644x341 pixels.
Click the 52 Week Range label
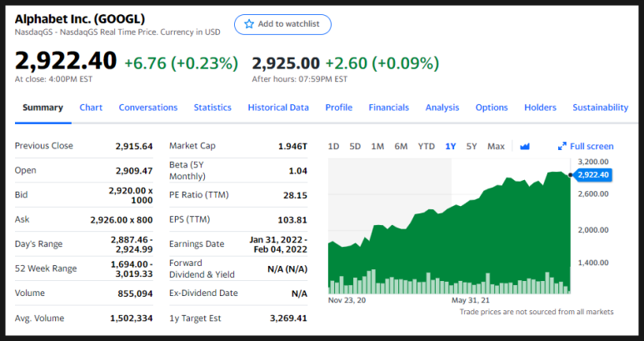pos(46,268)
